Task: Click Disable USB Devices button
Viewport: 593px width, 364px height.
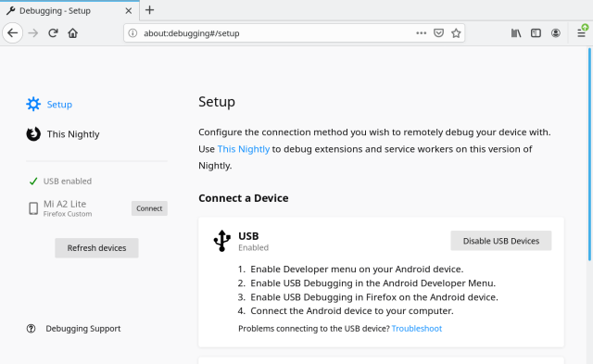Action: [x=501, y=241]
